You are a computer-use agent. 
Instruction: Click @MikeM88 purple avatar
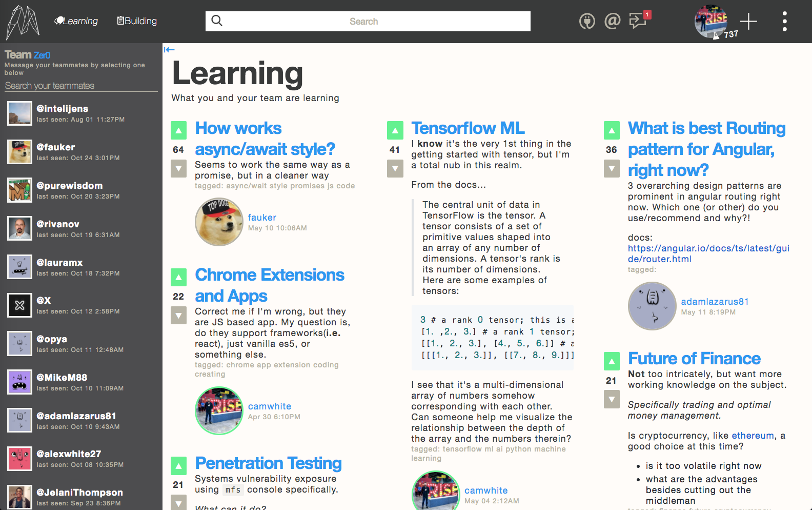[20, 382]
